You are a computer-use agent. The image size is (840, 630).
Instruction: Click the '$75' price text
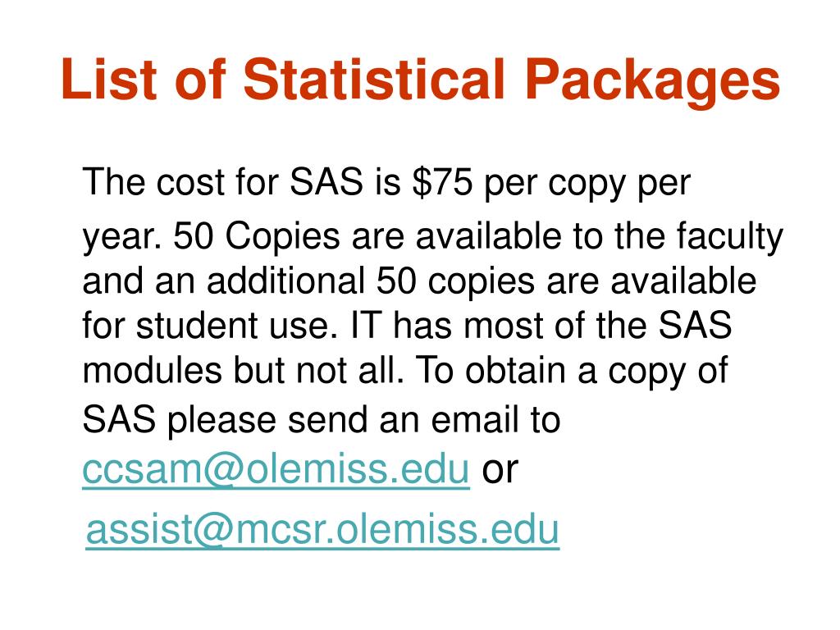tap(443, 181)
